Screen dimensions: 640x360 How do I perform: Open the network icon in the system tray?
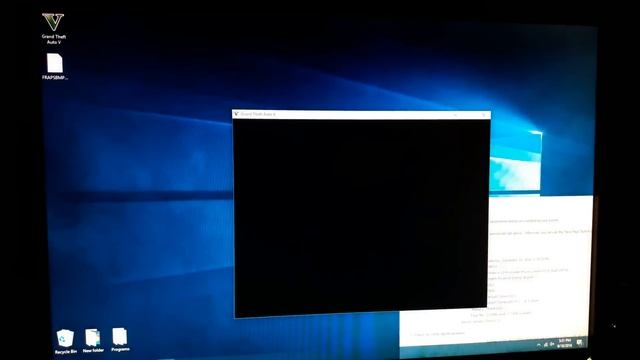tap(546, 344)
